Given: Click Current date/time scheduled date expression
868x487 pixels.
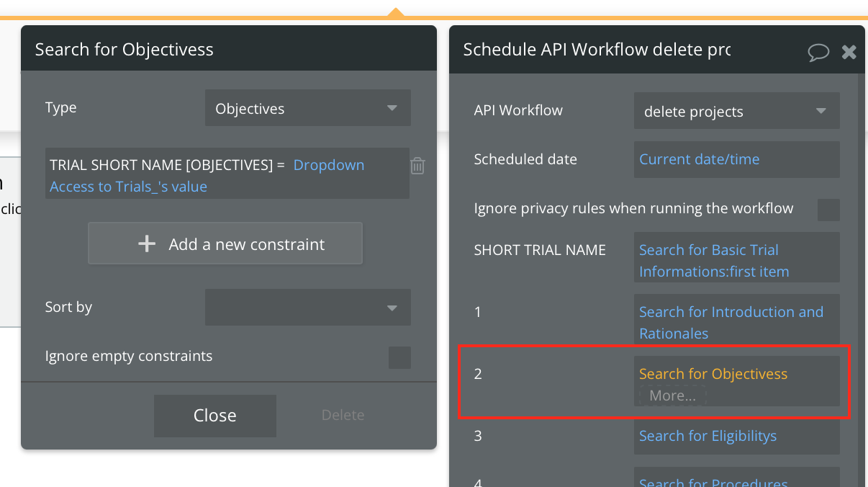Looking at the screenshot, I should point(699,159).
